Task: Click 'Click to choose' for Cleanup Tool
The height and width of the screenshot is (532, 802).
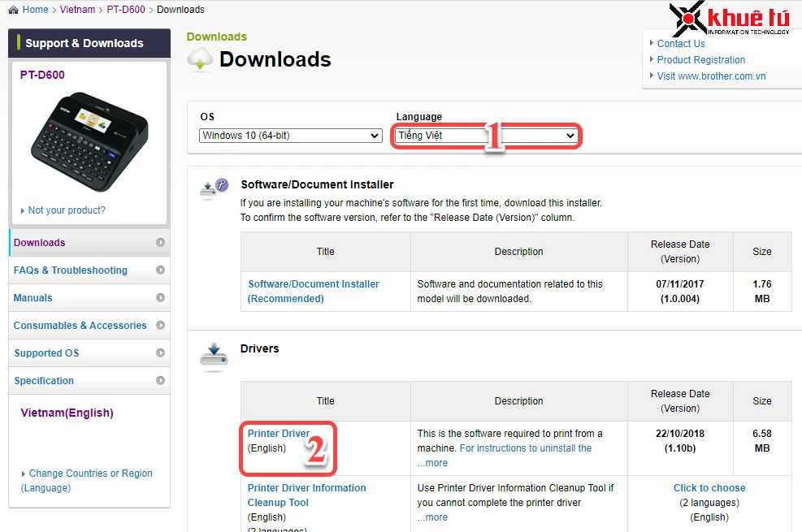Action: tap(709, 488)
